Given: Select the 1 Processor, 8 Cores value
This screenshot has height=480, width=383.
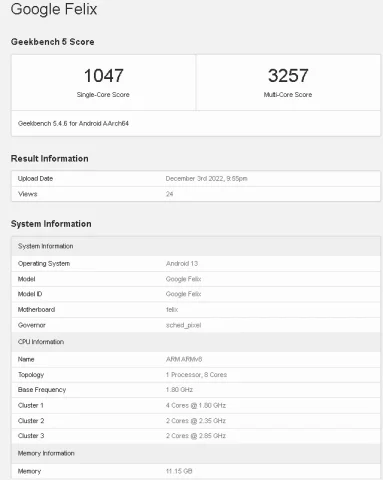Looking at the screenshot, I should 196,375.
